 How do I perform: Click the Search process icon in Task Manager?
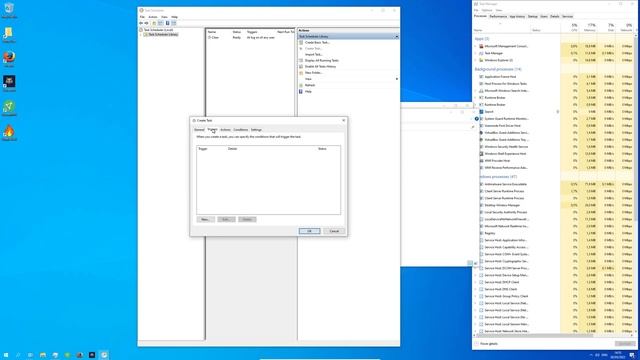481,111
